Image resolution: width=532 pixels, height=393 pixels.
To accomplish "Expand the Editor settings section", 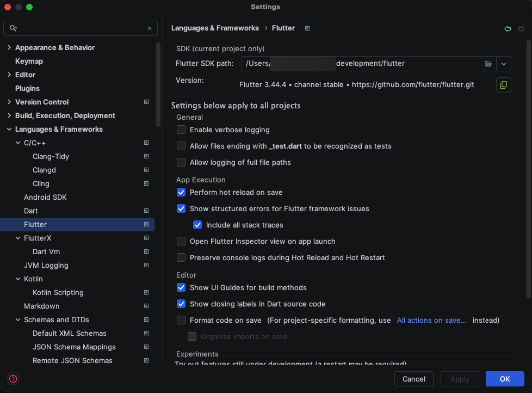I will tap(9, 75).
